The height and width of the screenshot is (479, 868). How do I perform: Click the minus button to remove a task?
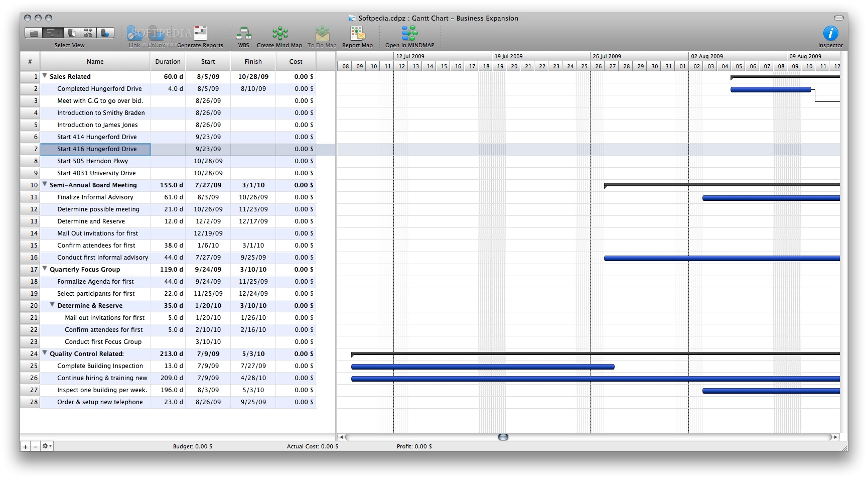35,446
